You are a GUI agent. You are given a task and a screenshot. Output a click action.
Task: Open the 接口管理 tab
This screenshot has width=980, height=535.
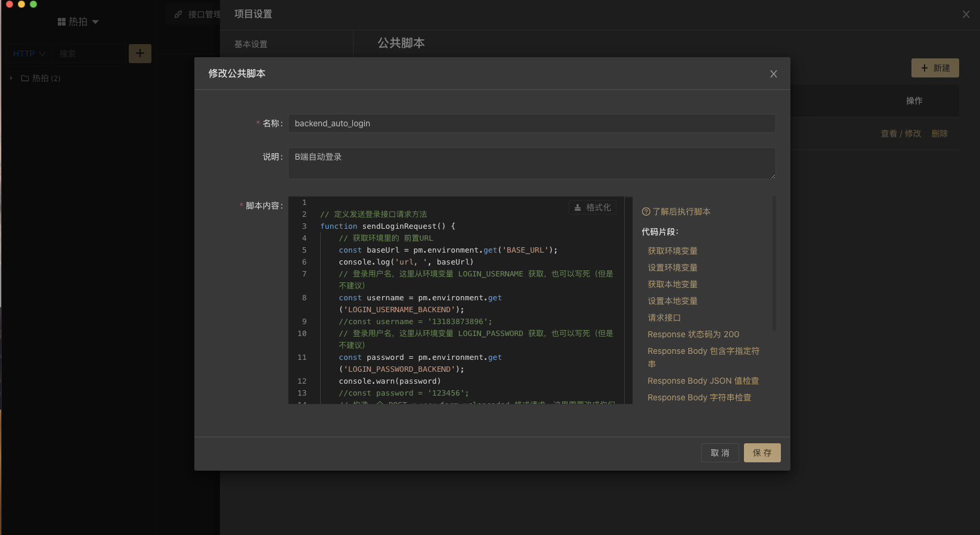tap(197, 14)
